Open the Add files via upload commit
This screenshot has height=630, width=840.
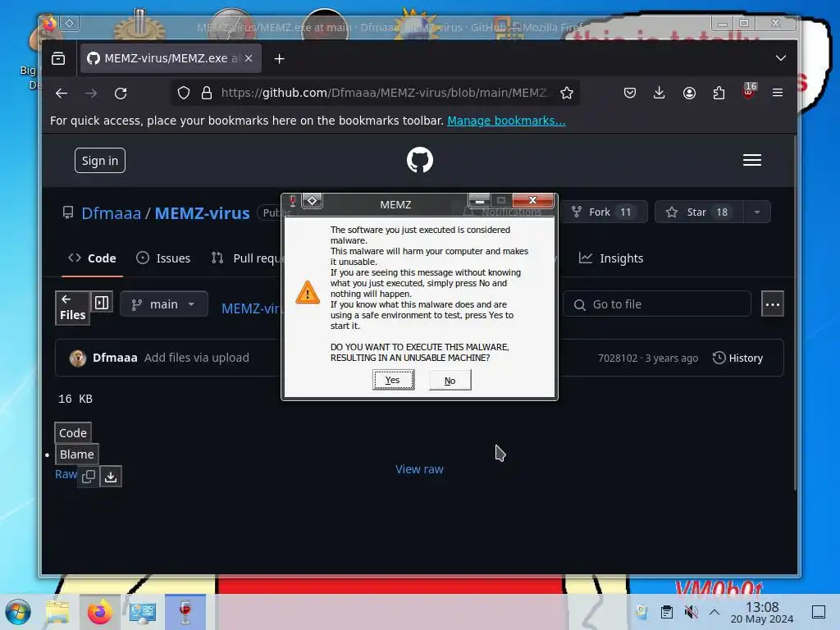tap(197, 358)
